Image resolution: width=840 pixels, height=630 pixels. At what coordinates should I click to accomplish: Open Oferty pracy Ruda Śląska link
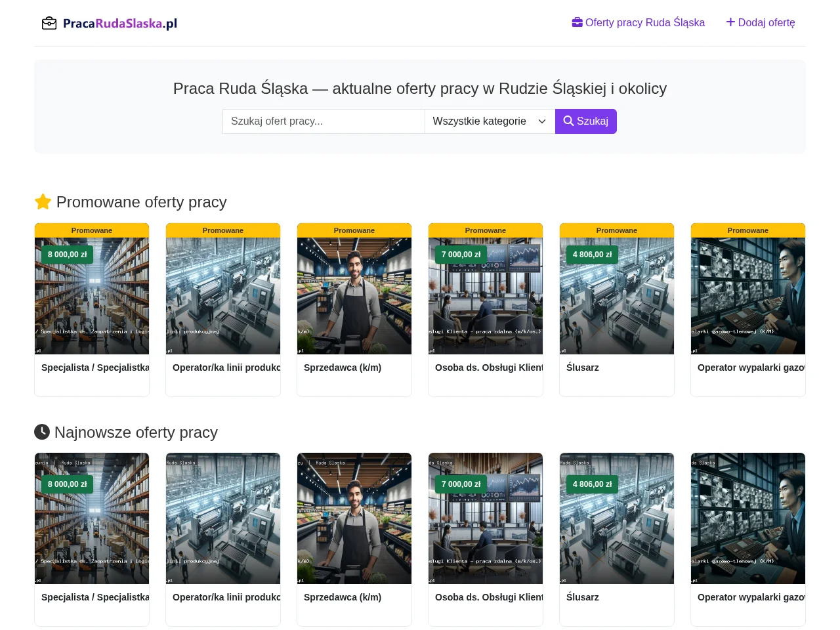point(639,22)
